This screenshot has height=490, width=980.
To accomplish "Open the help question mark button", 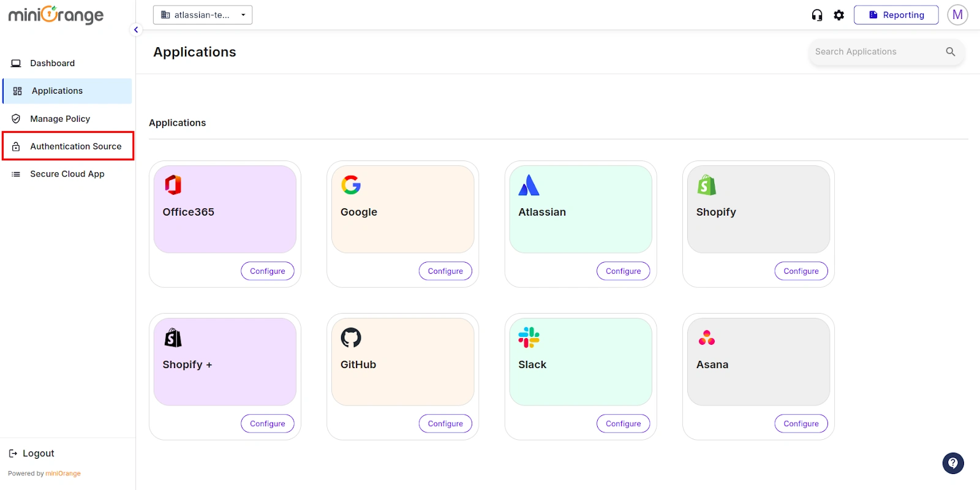I will click(x=953, y=463).
